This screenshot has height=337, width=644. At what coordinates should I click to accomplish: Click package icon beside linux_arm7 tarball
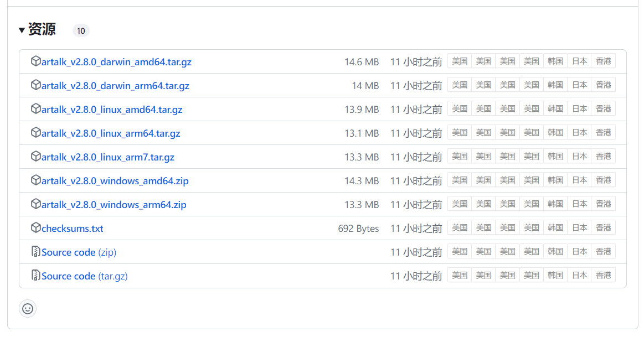coord(35,157)
